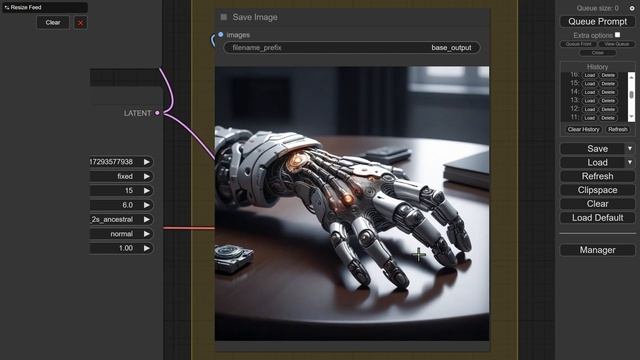
Task: Open the Load button dropdown arrow
Action: click(x=630, y=162)
